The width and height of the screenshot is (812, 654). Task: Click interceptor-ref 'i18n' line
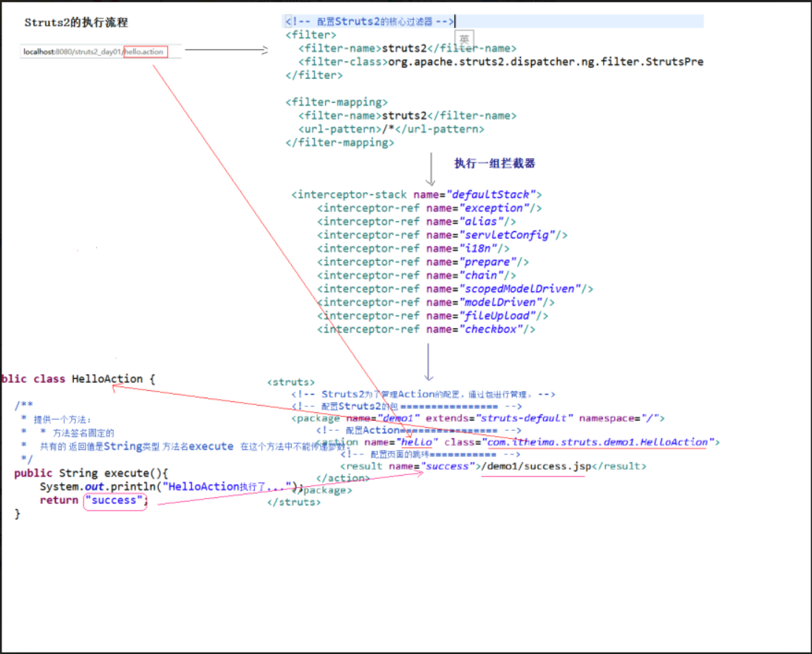pos(413,248)
